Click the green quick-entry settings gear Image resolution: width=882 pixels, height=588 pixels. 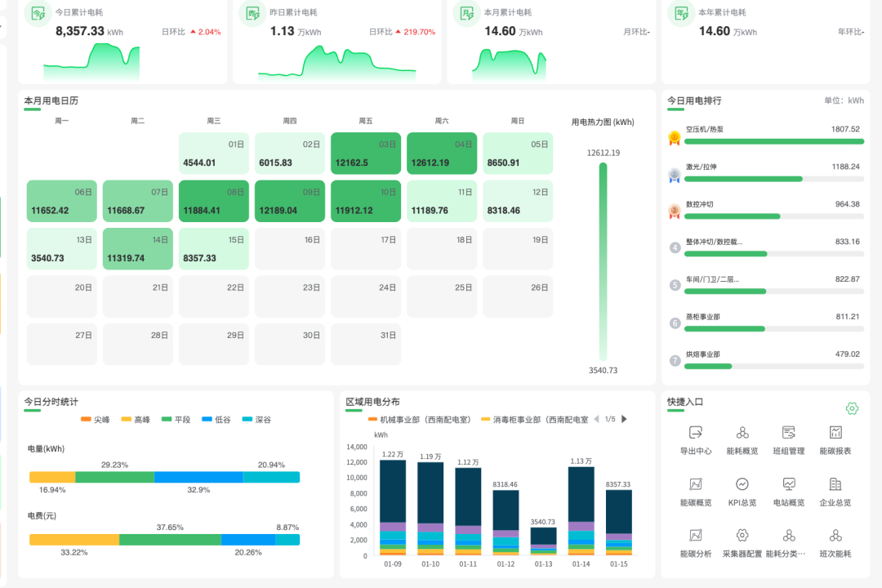pyautogui.click(x=852, y=408)
